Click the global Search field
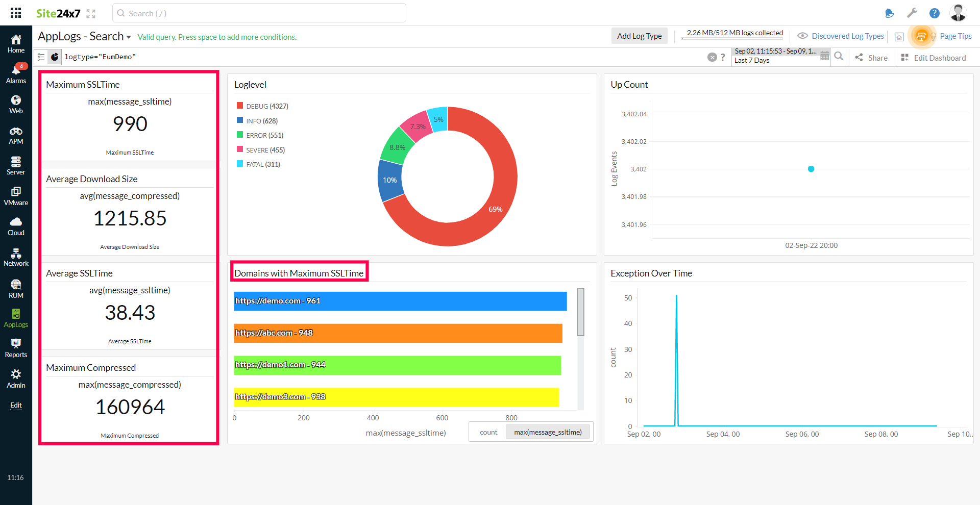 pyautogui.click(x=259, y=13)
